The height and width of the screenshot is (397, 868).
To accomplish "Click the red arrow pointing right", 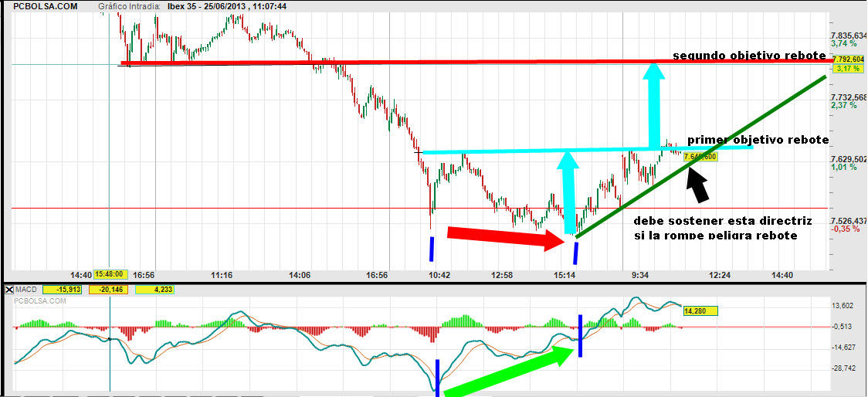I will tap(502, 236).
